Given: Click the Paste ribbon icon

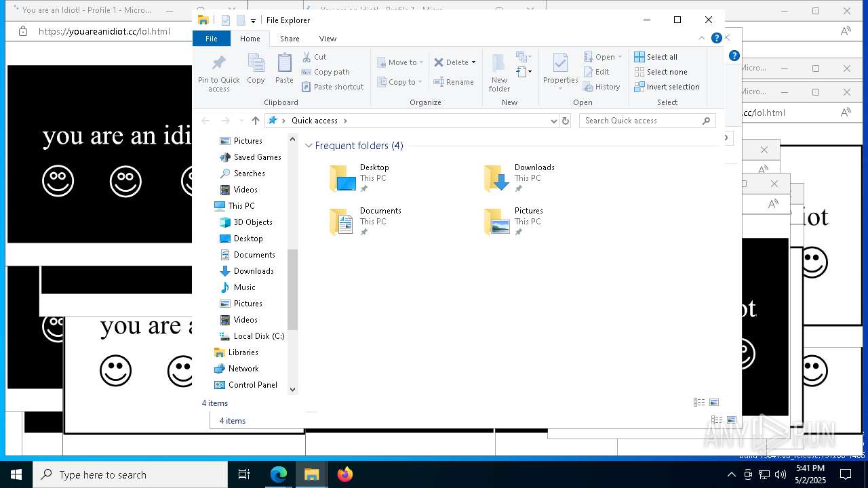Looking at the screenshot, I should coord(284,63).
